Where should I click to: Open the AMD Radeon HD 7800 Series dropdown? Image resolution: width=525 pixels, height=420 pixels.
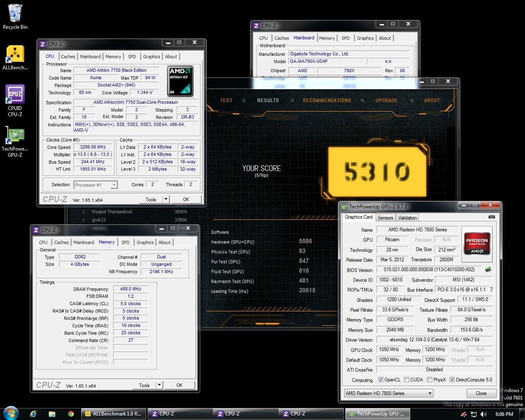coord(388,393)
